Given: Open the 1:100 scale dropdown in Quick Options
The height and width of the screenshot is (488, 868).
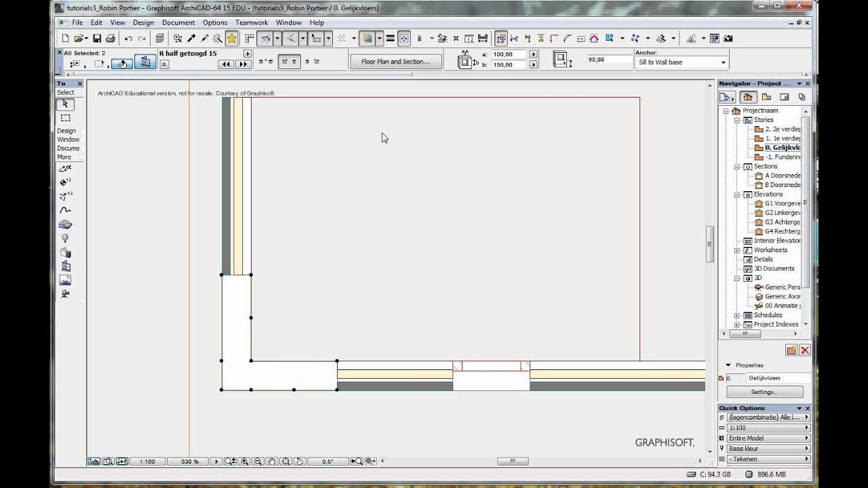Looking at the screenshot, I should coord(768,428).
